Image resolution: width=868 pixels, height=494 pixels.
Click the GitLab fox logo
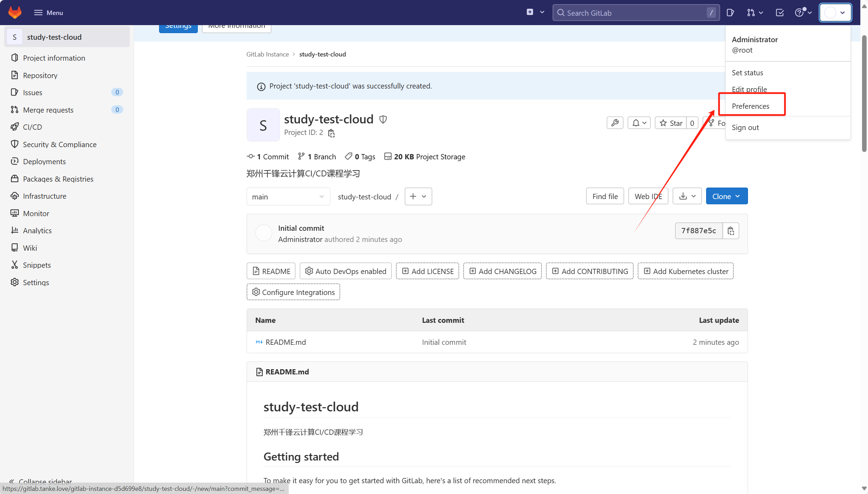click(15, 13)
